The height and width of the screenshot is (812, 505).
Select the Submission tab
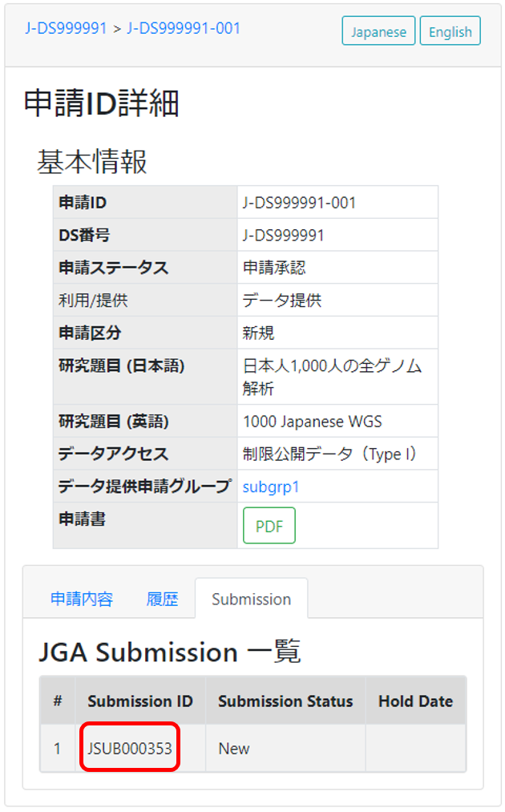251,600
